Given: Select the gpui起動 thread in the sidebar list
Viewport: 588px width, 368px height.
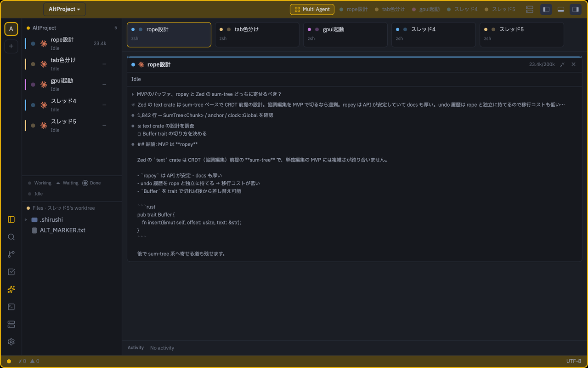Looking at the screenshot, I should (72, 85).
